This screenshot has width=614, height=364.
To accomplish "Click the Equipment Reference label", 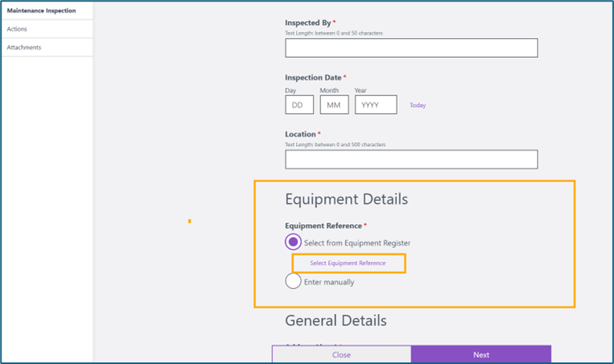I will coord(323,226).
